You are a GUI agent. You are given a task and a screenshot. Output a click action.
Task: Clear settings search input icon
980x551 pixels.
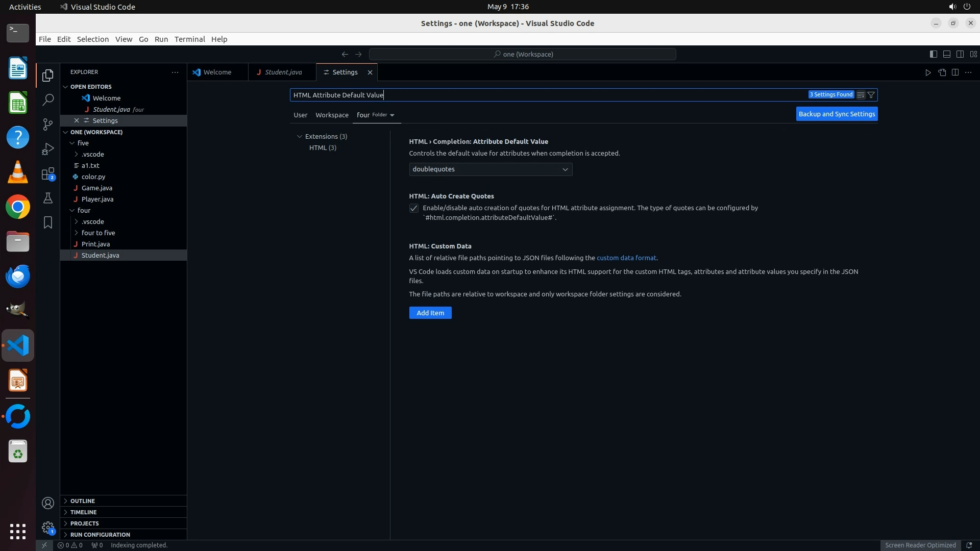[x=861, y=95]
